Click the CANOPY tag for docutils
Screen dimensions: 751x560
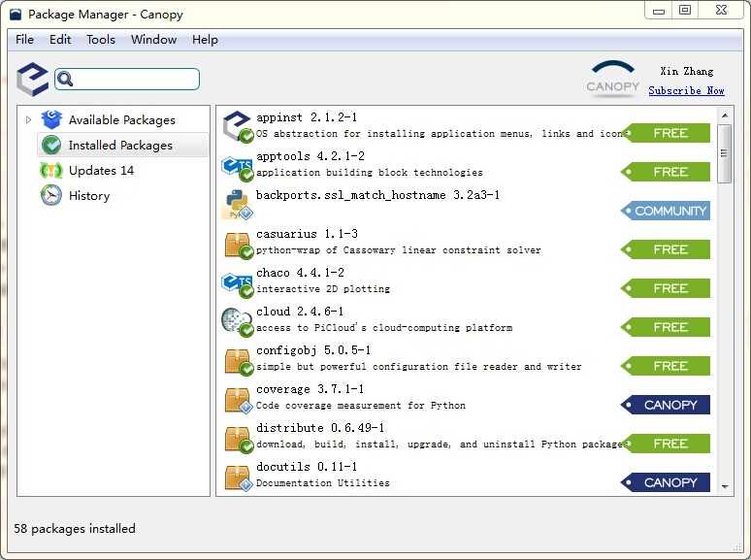point(666,482)
